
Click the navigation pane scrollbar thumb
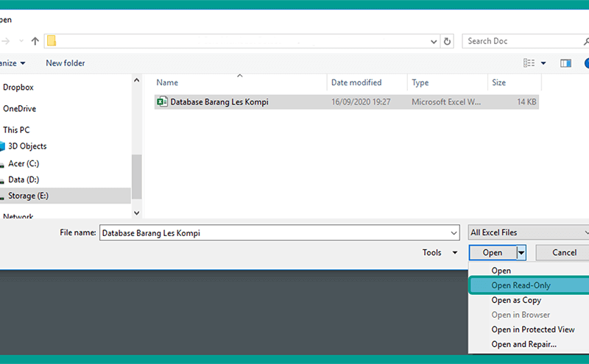coord(137,176)
